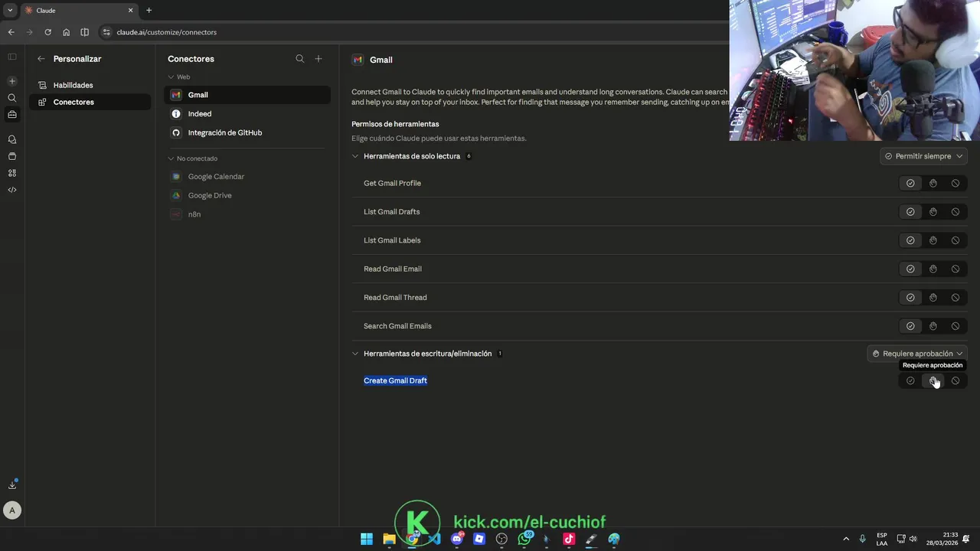The height and width of the screenshot is (551, 980).
Task: Reload the page in browser toolbar
Action: [47, 32]
